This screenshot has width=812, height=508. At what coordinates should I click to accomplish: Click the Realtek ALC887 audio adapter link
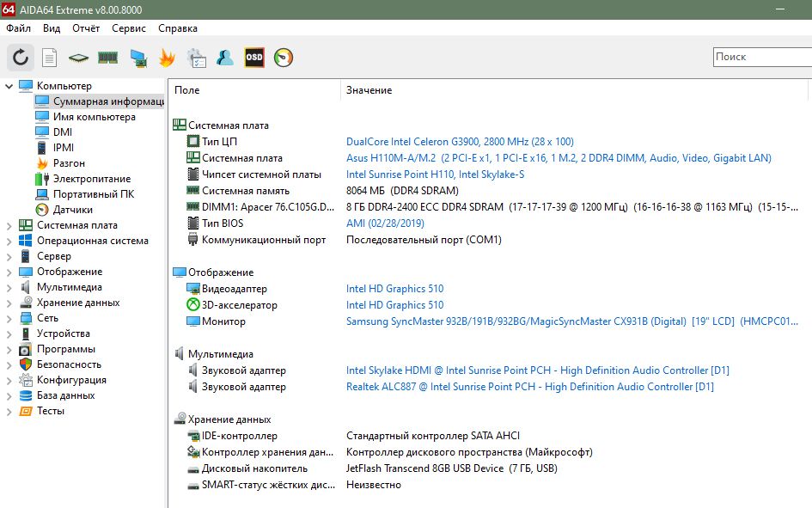(530, 387)
